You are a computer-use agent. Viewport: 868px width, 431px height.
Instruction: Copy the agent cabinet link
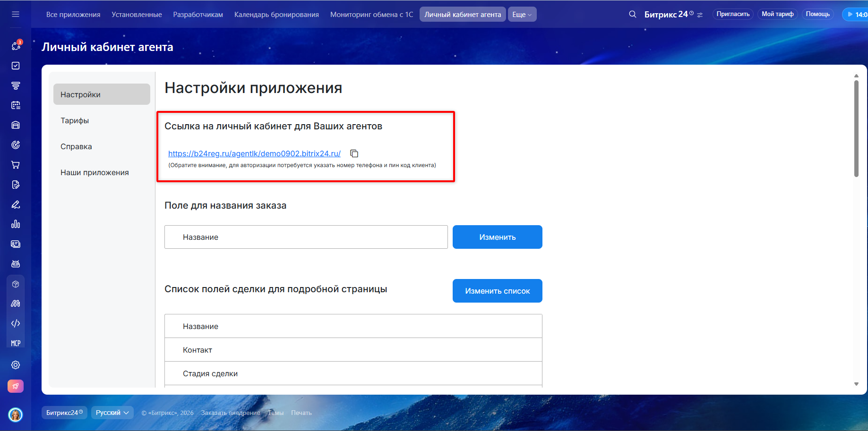354,153
